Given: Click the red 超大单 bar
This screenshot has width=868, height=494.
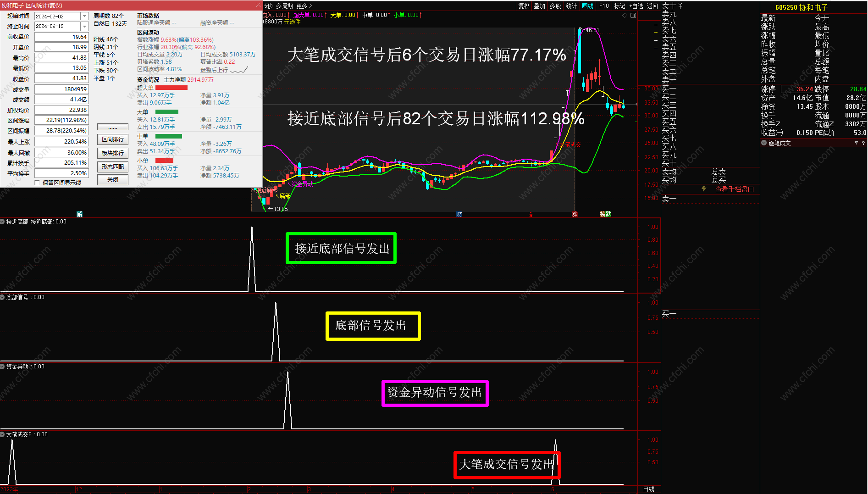Looking at the screenshot, I should click(x=171, y=88).
